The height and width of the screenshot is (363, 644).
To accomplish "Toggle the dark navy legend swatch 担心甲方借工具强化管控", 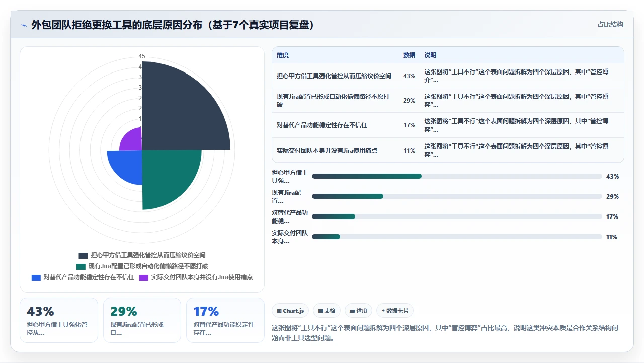I will pyautogui.click(x=83, y=255).
